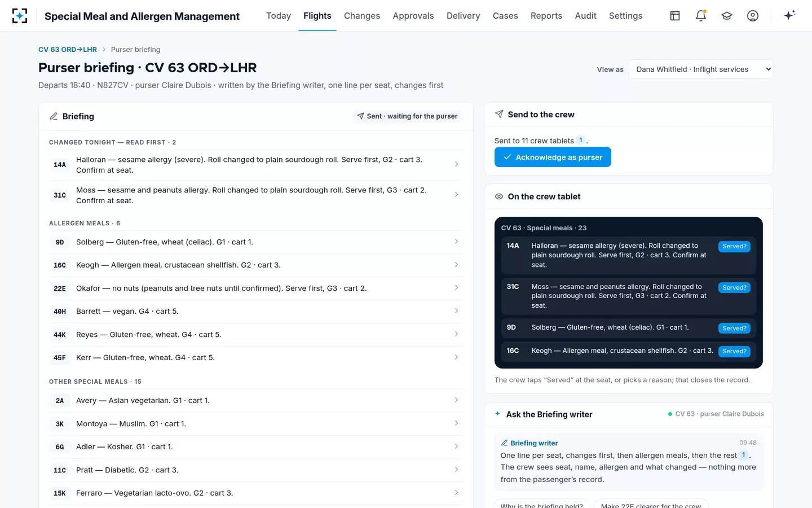The height and width of the screenshot is (508, 812).
Task: Expand the 9D Solberg row chevron
Action: pos(456,242)
